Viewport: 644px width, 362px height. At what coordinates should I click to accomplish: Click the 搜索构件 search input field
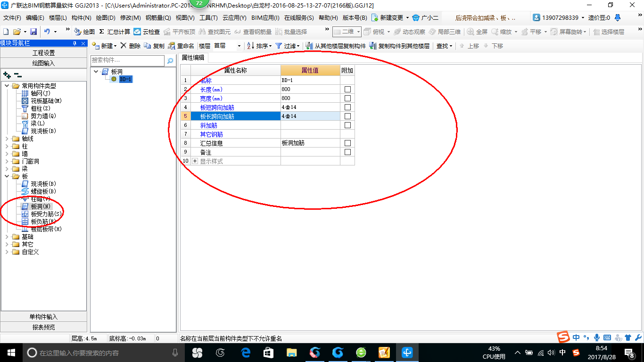click(127, 61)
